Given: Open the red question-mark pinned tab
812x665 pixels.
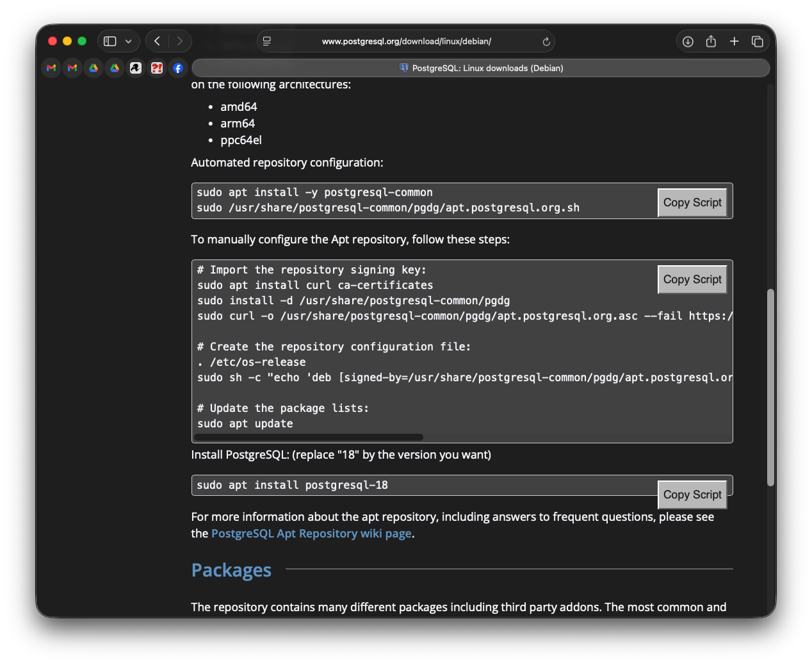Looking at the screenshot, I should (157, 68).
